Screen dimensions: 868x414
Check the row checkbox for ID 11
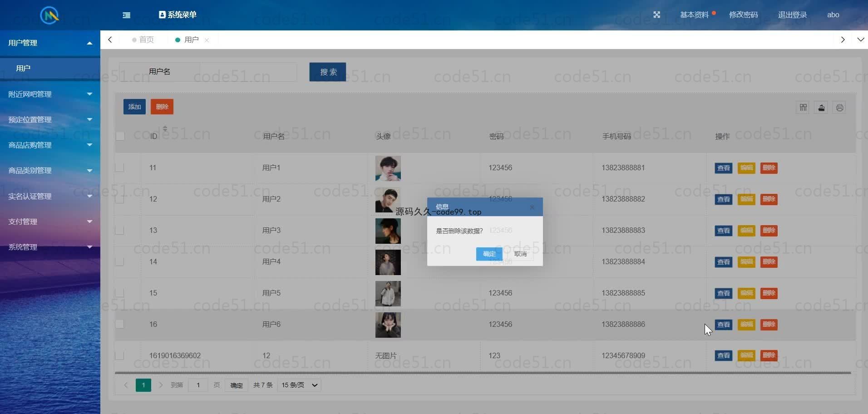coord(119,168)
